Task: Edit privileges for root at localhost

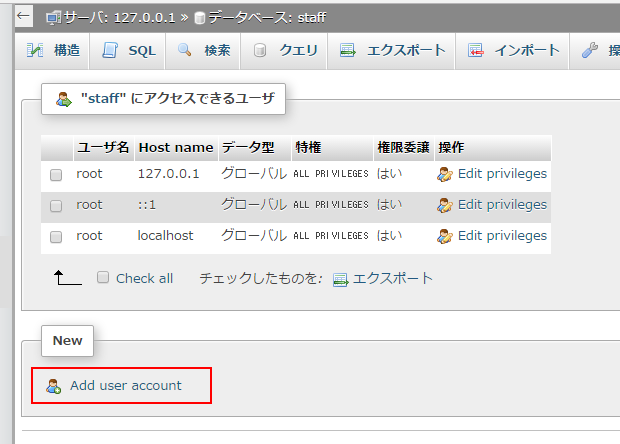Action: tap(502, 235)
